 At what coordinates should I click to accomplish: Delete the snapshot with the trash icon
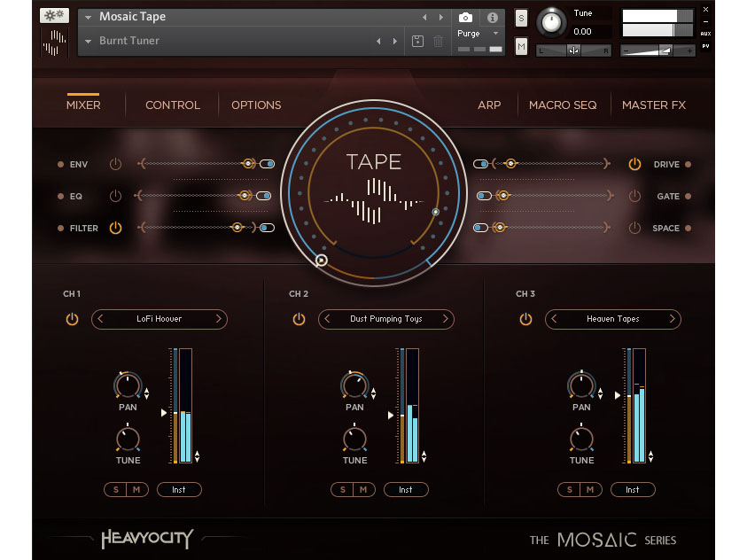pos(438,41)
